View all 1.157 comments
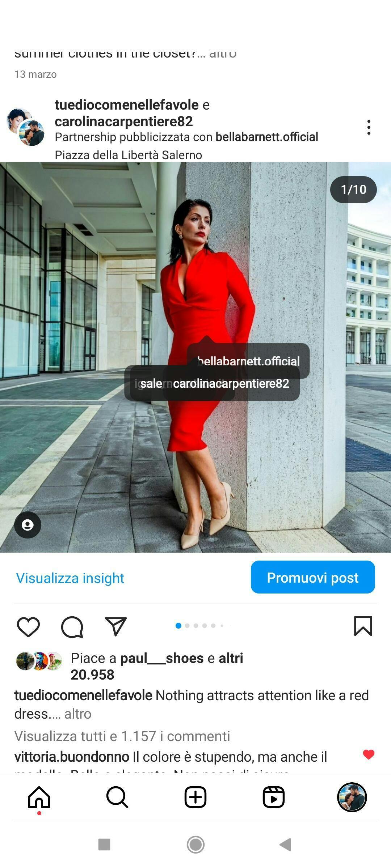The image size is (391, 868). click(x=122, y=736)
